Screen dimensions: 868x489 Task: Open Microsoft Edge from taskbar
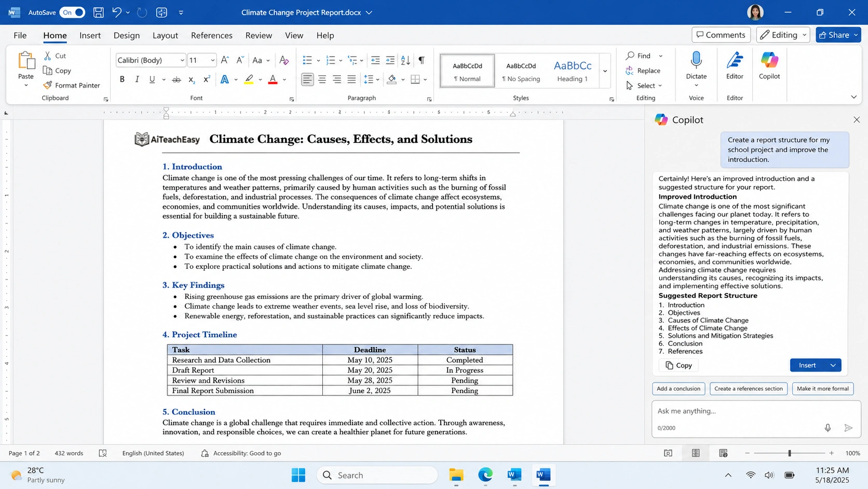point(485,475)
